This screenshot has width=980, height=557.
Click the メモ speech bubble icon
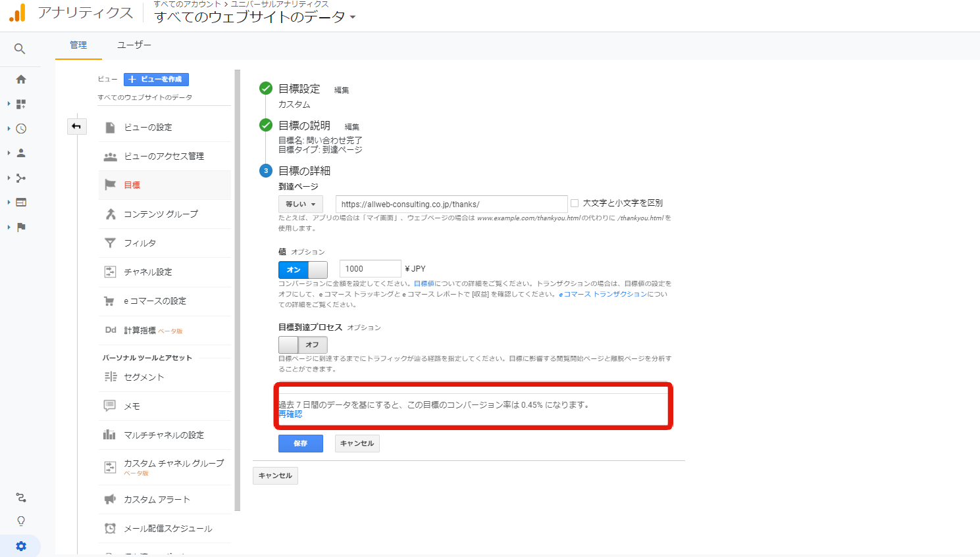pos(110,406)
